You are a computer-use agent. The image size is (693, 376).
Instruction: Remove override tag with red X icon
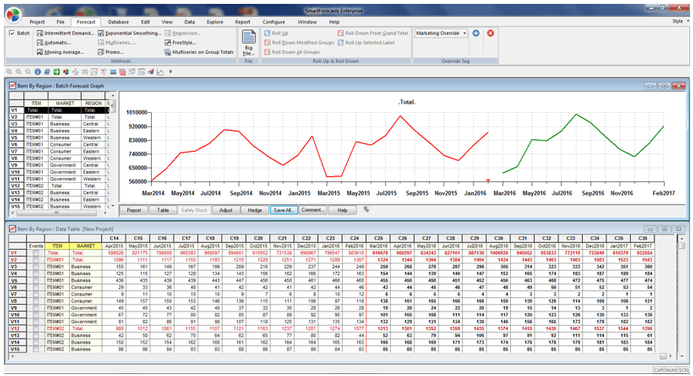tap(490, 33)
